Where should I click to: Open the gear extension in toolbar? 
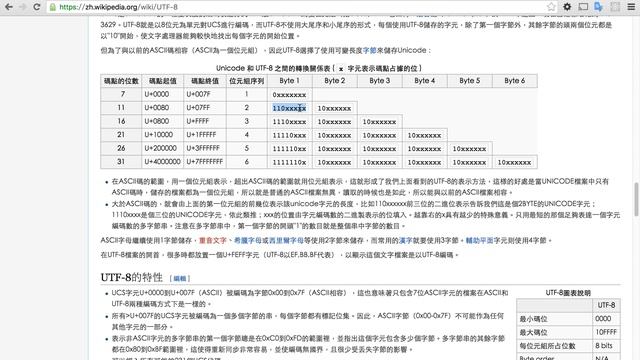pyautogui.click(x=567, y=7)
